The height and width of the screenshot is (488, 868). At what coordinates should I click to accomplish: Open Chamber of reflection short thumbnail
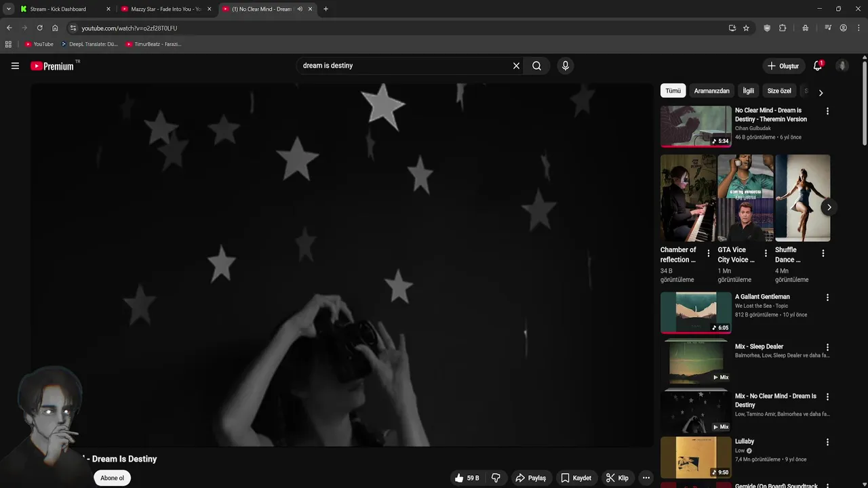click(688, 198)
